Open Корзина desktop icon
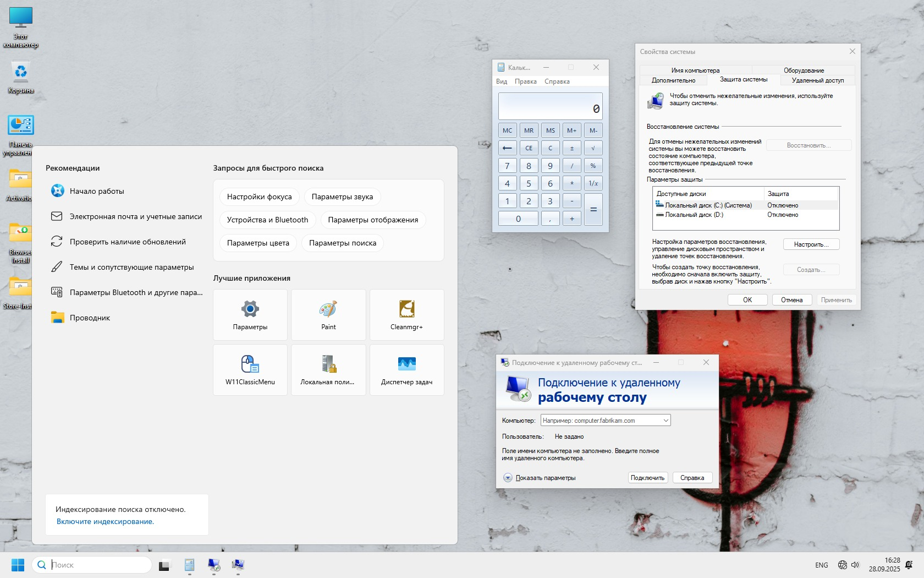The height and width of the screenshot is (578, 924). (21, 77)
